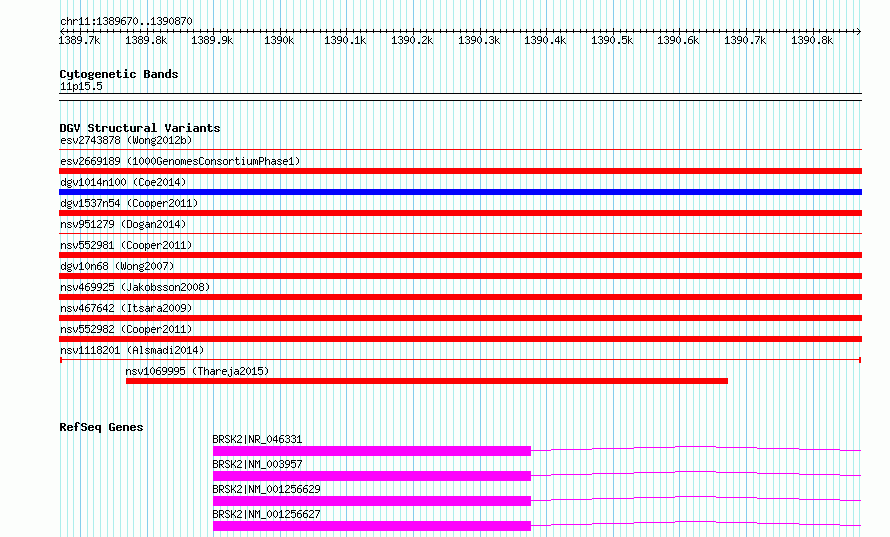The height and width of the screenshot is (537, 890).
Task: Open the BRSK2|NM_001256627 gene label
Action: point(266,514)
